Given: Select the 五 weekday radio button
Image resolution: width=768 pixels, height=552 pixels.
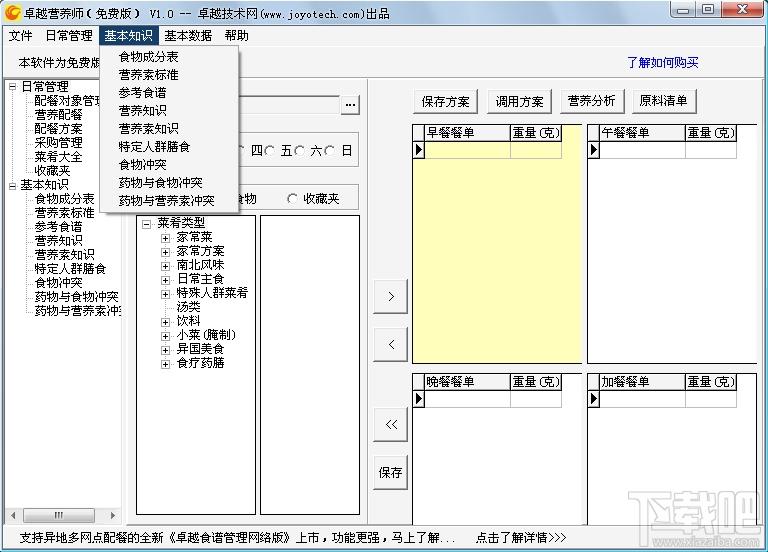Looking at the screenshot, I should (269, 150).
